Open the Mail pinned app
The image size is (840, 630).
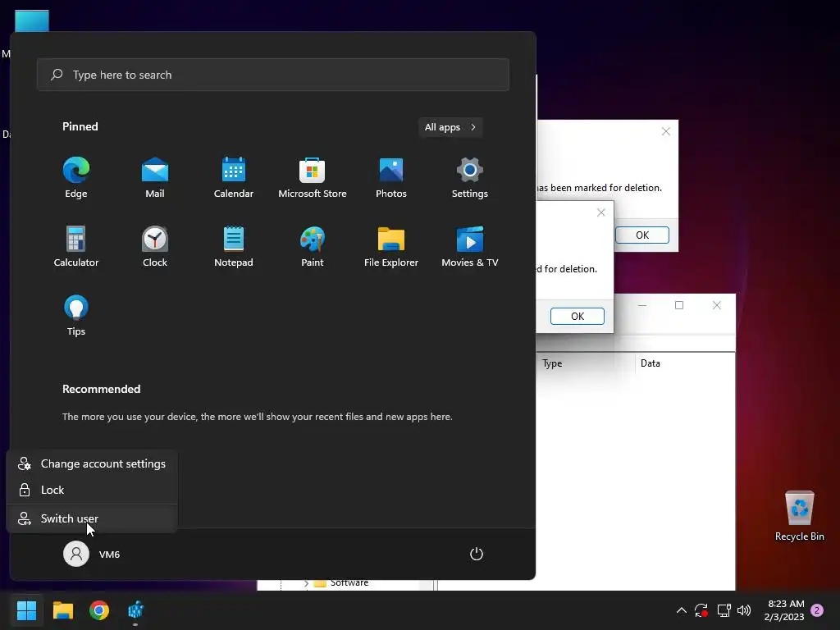click(155, 178)
